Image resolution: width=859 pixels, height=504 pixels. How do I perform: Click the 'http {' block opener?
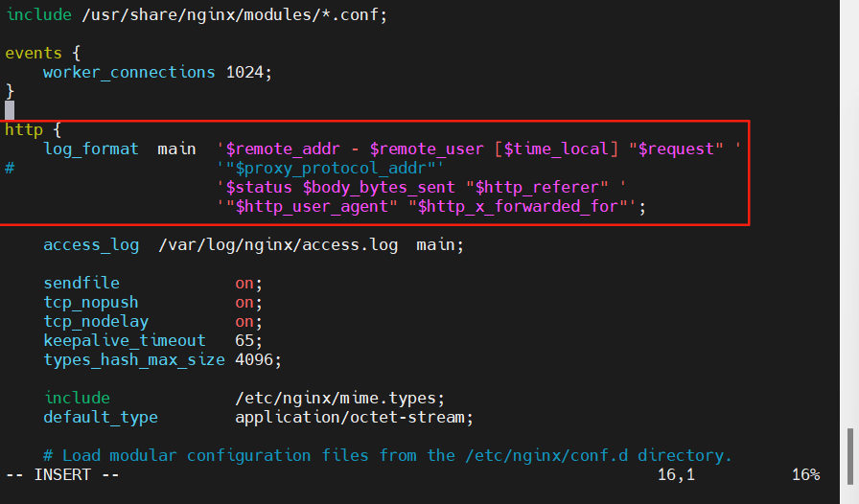[33, 130]
